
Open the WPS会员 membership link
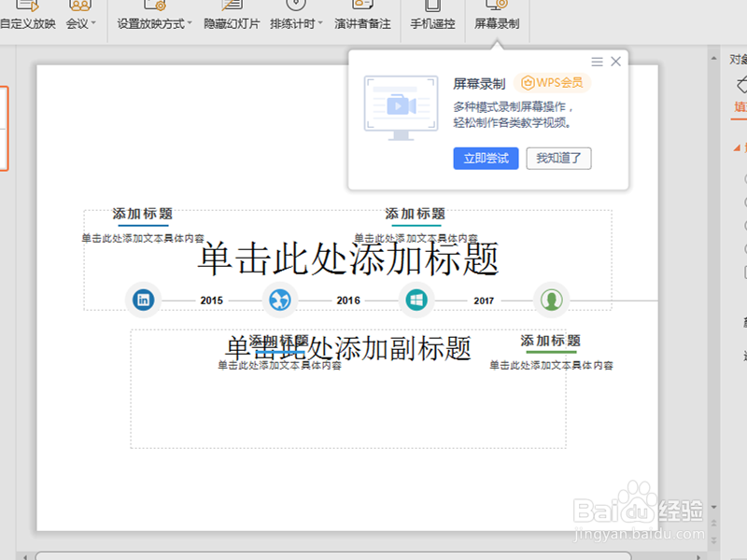tap(552, 82)
